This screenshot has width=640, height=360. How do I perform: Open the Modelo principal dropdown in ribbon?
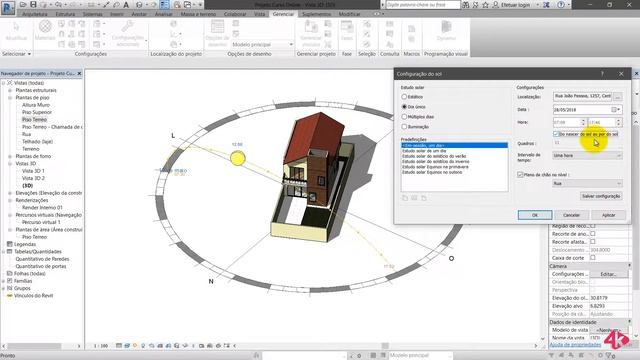tap(262, 44)
